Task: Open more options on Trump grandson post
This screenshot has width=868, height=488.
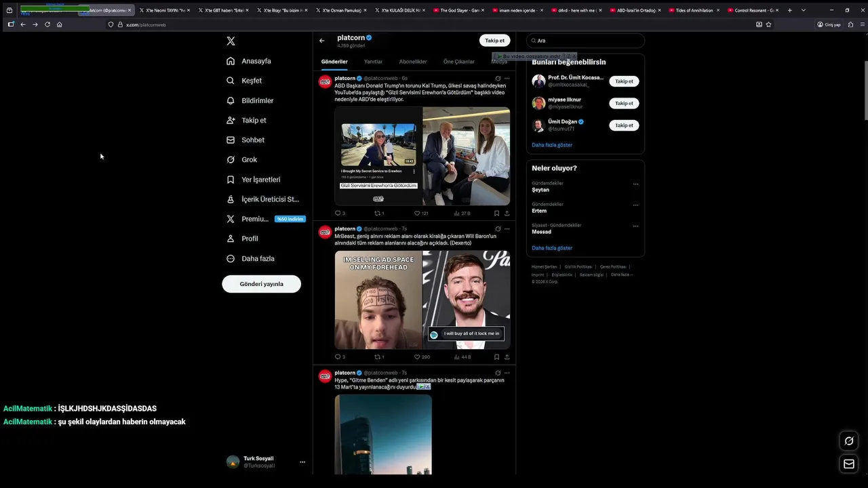Action: click(x=507, y=79)
